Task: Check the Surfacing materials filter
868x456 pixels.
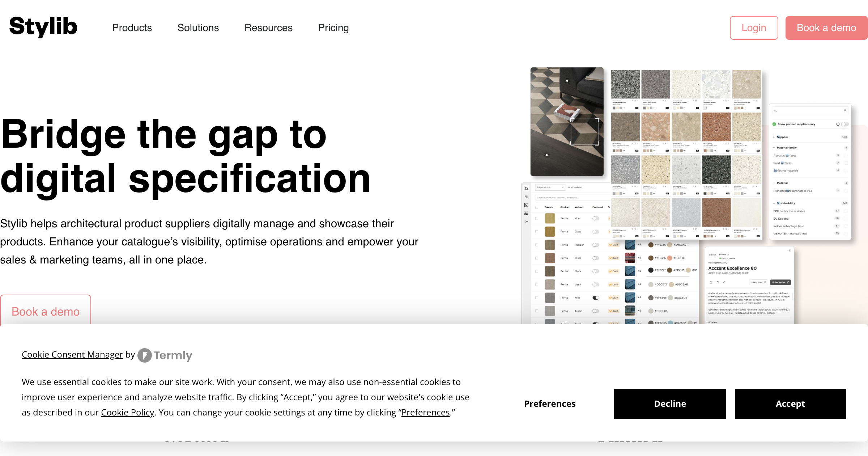Action: [x=846, y=170]
